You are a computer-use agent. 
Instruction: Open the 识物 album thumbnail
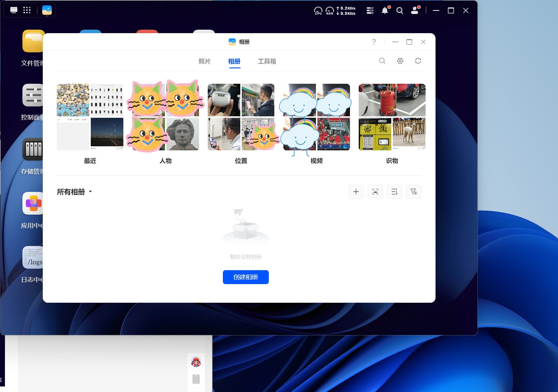[x=392, y=117]
